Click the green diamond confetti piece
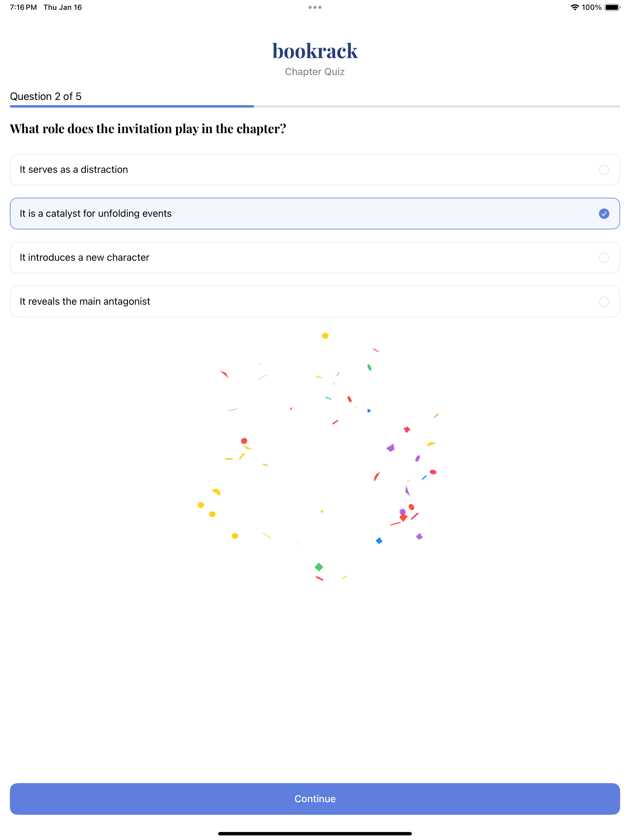The width and height of the screenshot is (630, 840). click(319, 567)
